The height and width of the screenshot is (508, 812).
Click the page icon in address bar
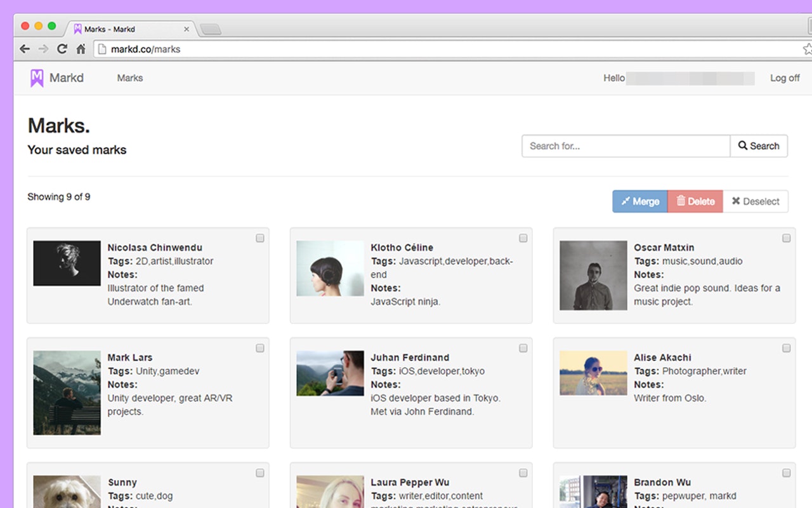(x=102, y=49)
